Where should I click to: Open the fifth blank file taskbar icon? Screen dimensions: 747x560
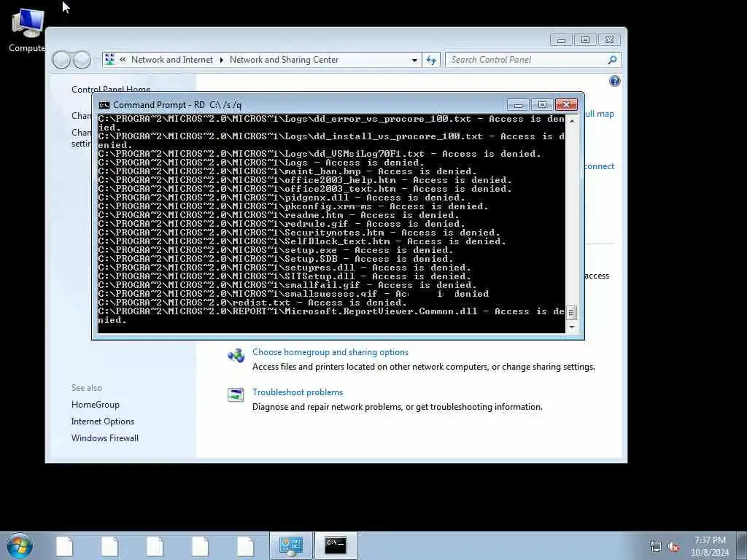(245, 545)
